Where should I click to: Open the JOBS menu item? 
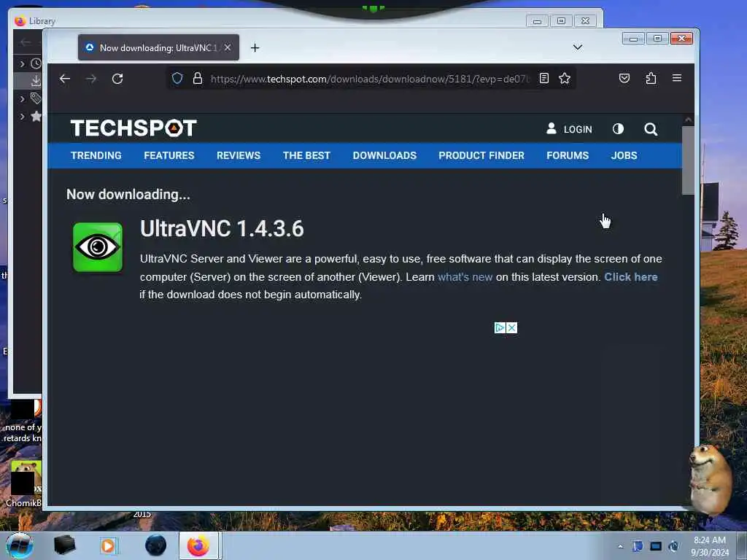pos(624,156)
